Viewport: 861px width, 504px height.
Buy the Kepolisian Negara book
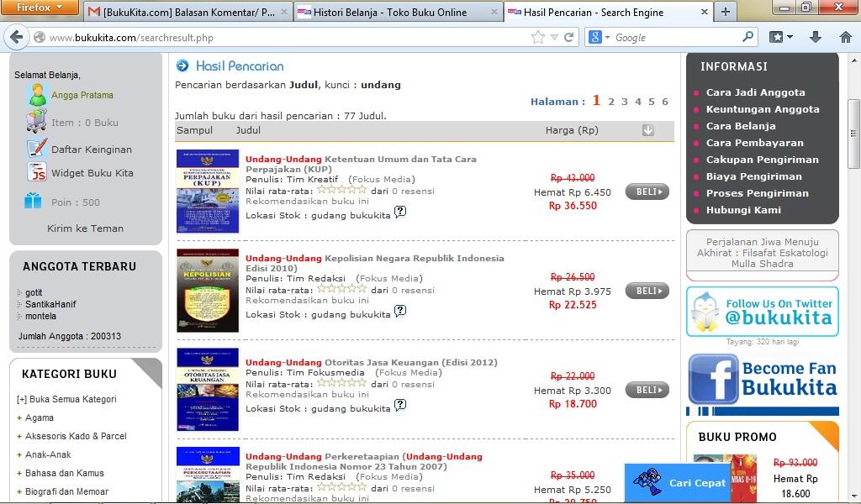pyautogui.click(x=647, y=291)
